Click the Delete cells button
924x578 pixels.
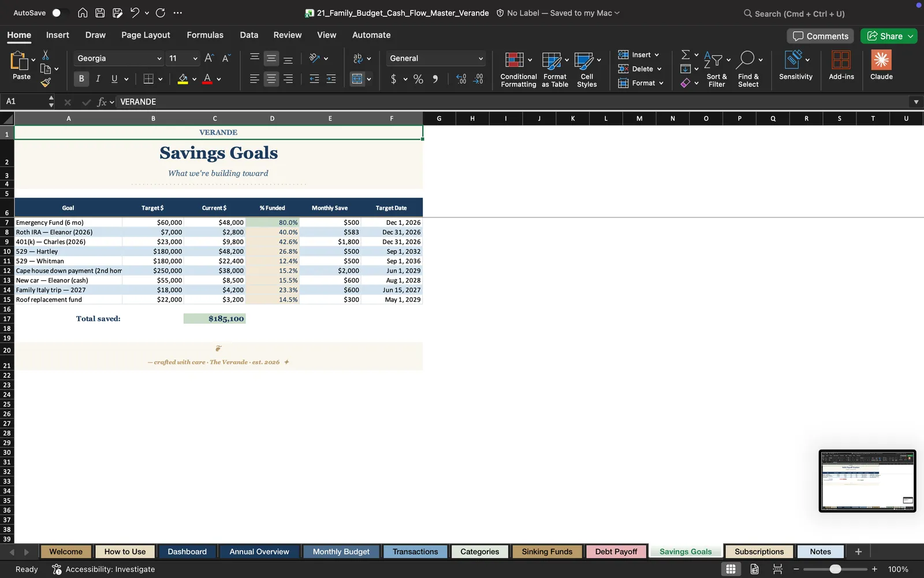pyautogui.click(x=640, y=69)
